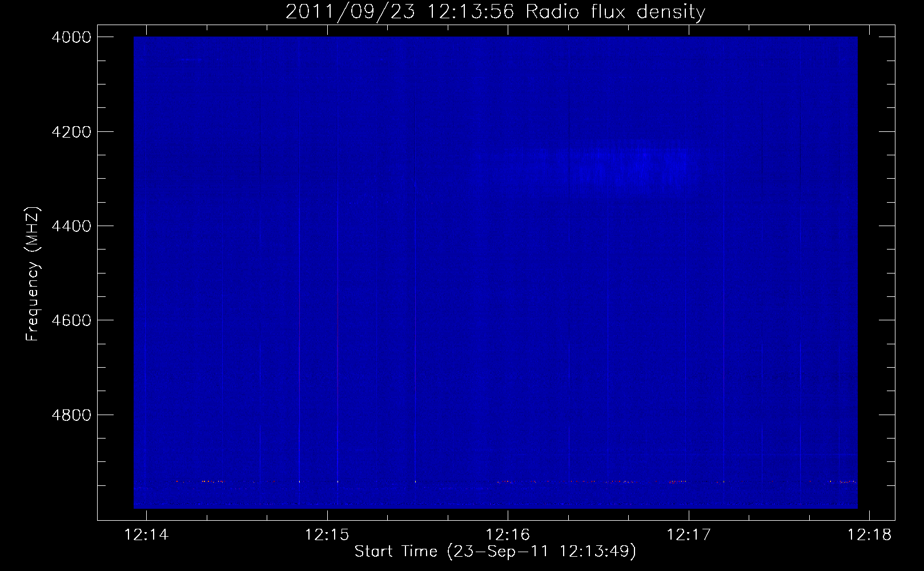
Task: Click the 4800 frequency tick label
Action: [x=71, y=415]
